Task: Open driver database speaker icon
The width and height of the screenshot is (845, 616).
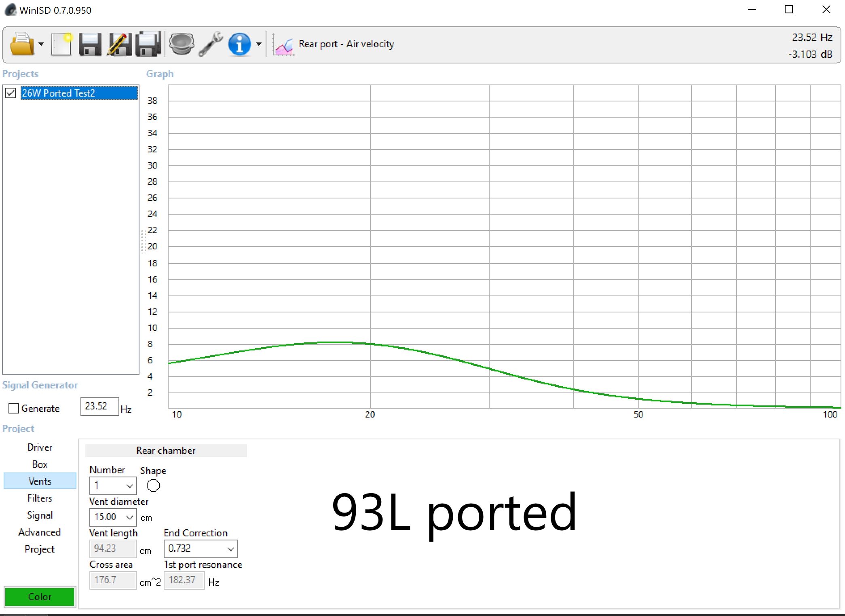Action: pos(182,44)
